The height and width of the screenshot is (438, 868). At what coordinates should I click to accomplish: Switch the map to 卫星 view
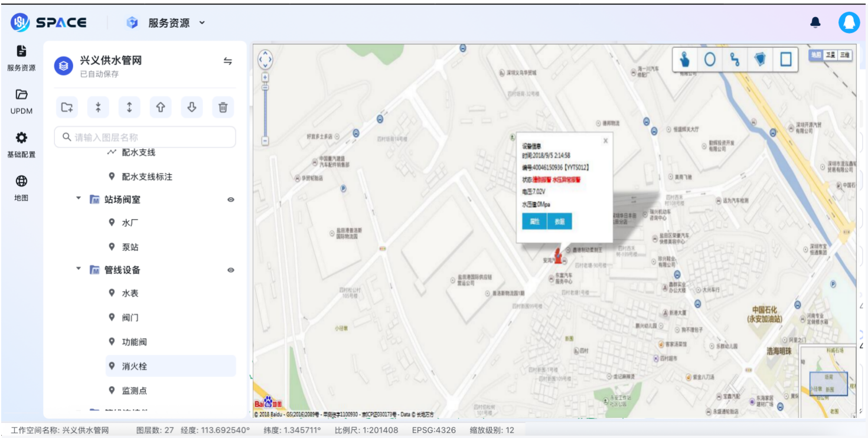pyautogui.click(x=830, y=55)
